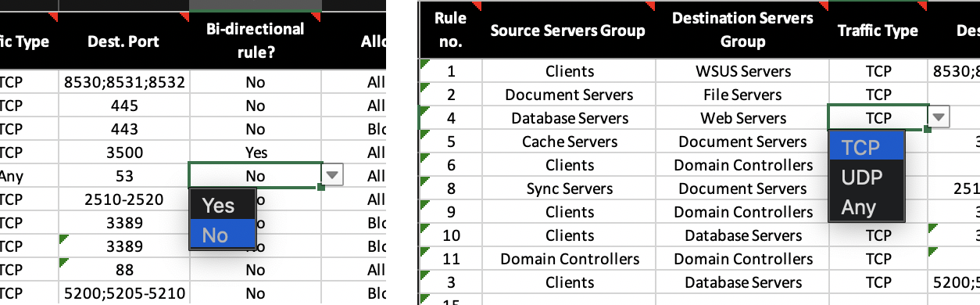Click the 'Bi-directional rule?' column header
The width and height of the screenshot is (980, 305).
(x=255, y=41)
